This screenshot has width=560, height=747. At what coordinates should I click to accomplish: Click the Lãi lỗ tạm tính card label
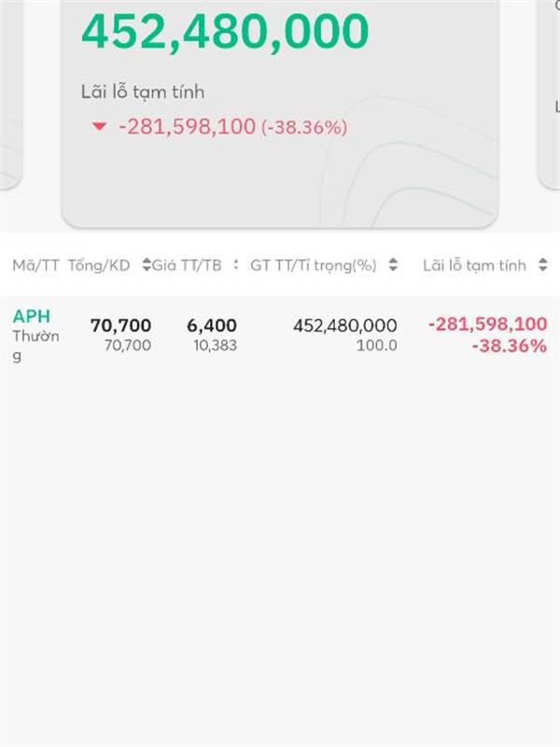[143, 92]
